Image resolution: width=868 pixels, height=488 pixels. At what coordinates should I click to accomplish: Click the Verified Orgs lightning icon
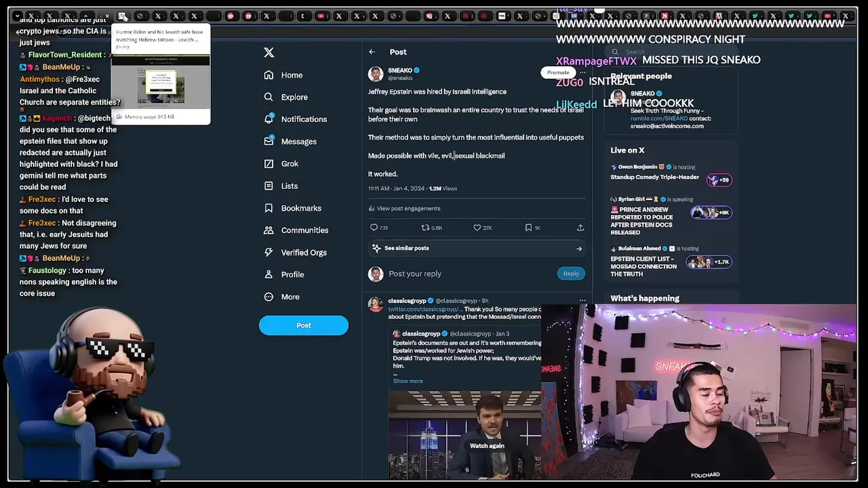point(269,252)
